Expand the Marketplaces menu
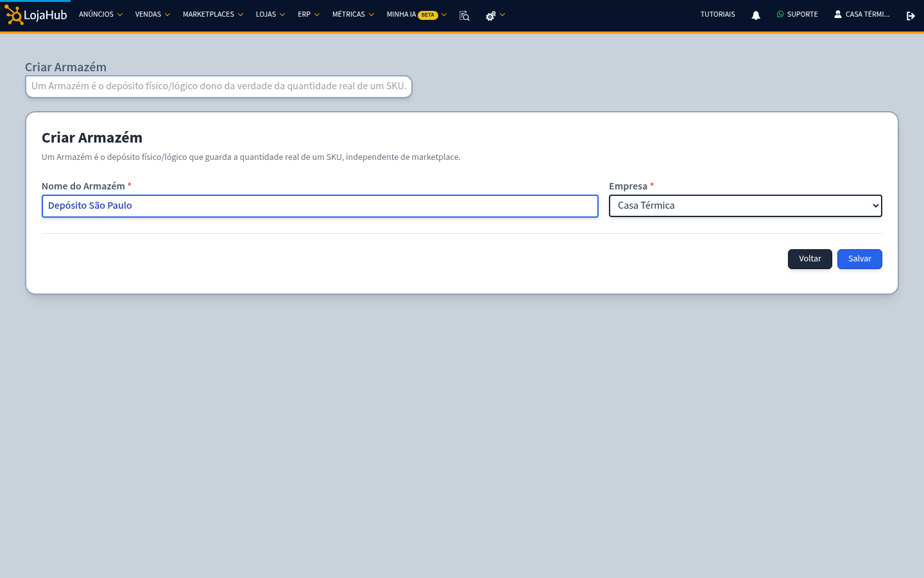 coord(213,15)
